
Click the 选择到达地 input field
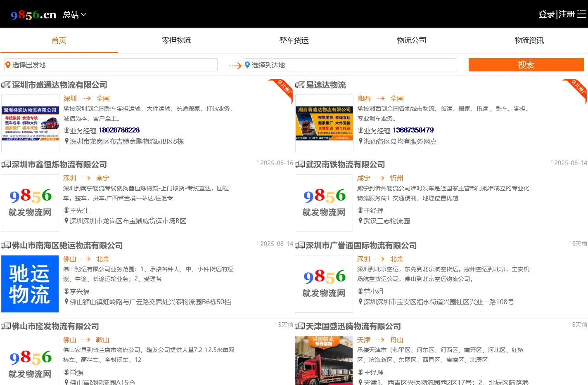pos(350,65)
